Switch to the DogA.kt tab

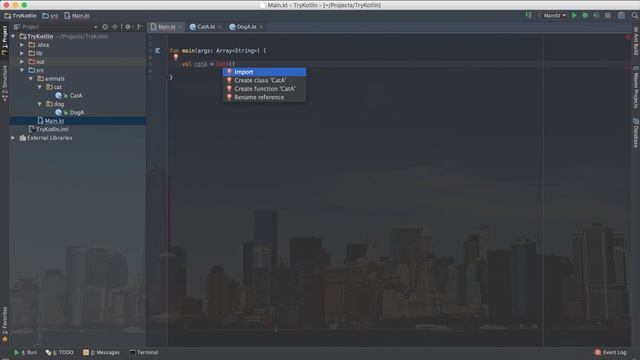[x=247, y=27]
